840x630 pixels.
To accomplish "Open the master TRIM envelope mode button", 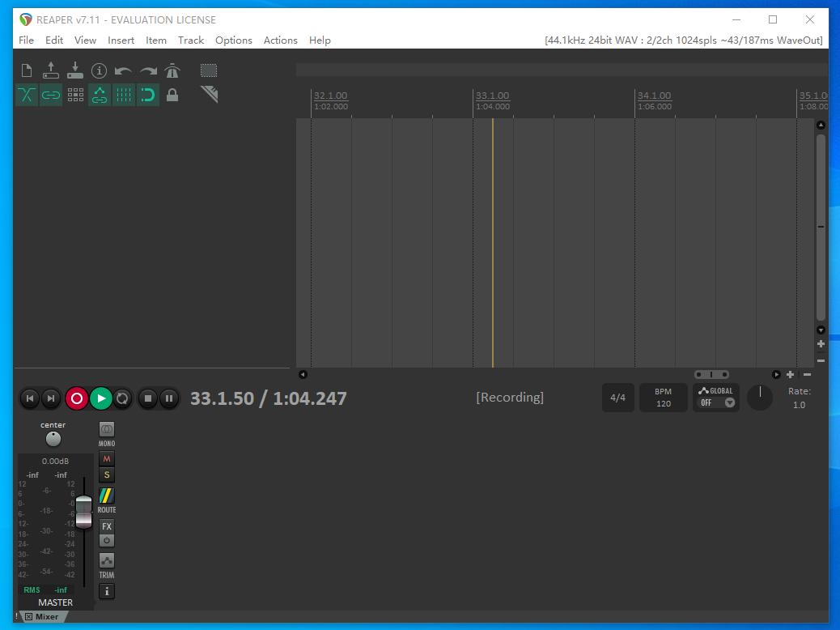I will [106, 561].
